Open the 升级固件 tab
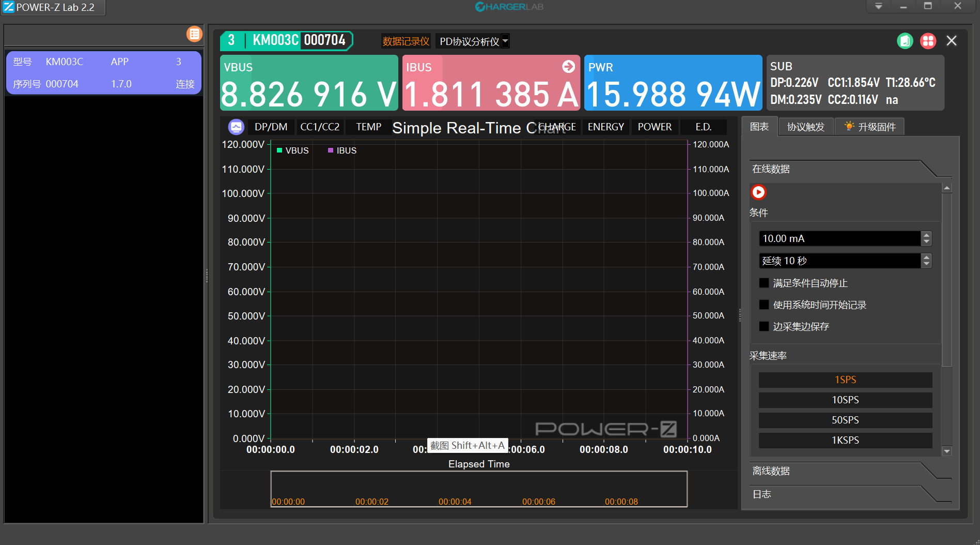 coord(870,127)
